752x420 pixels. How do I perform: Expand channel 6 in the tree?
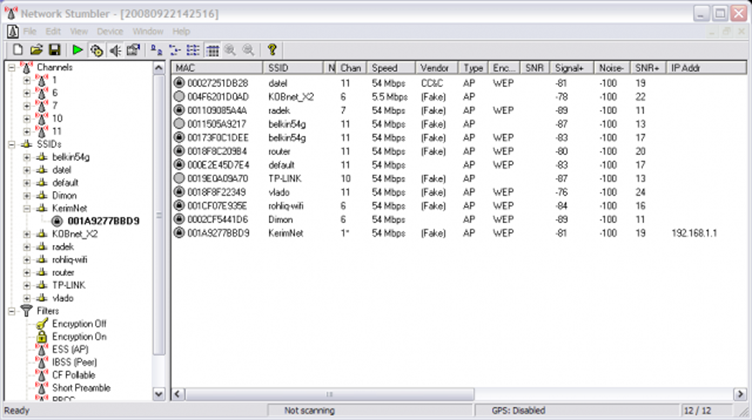(27, 93)
